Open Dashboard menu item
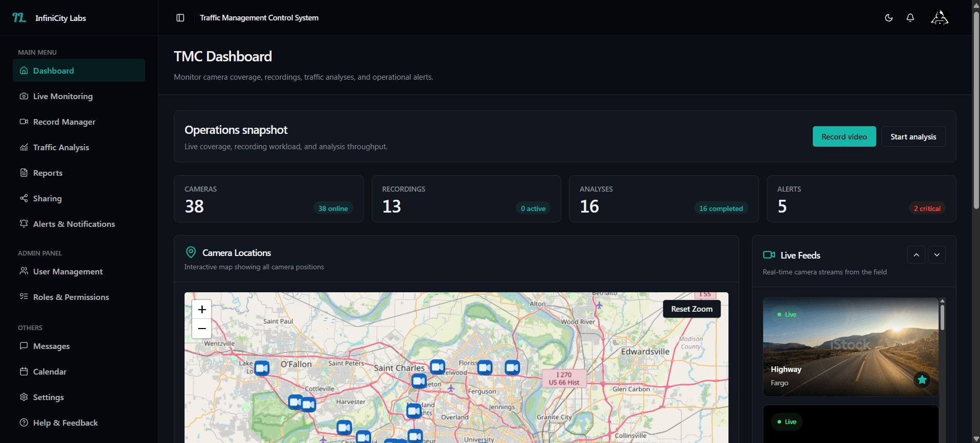 [79, 71]
